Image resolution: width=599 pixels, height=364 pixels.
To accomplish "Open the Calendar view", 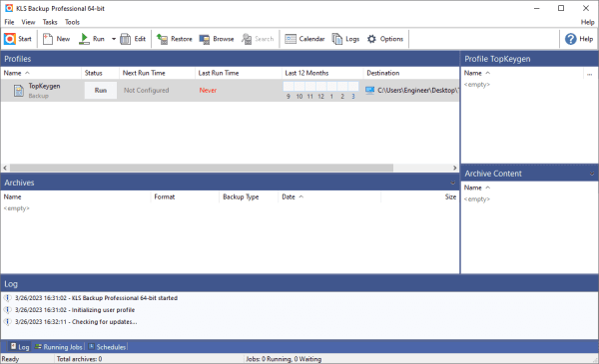I will click(x=304, y=39).
